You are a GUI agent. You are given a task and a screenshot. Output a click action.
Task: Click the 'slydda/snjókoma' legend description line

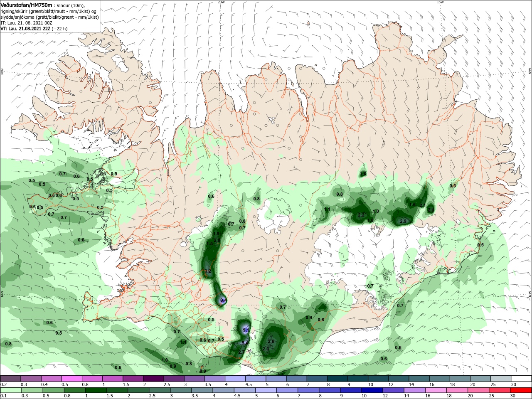point(49,17)
